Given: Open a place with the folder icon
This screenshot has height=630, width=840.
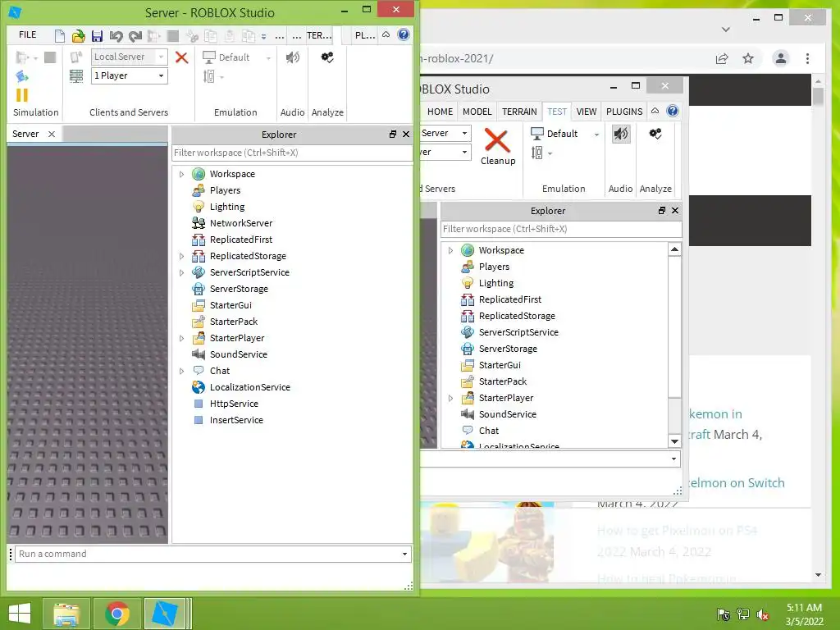Looking at the screenshot, I should (x=78, y=36).
